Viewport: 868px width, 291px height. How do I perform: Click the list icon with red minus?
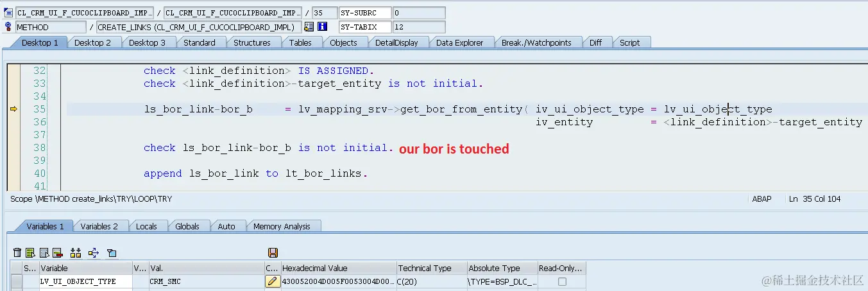point(57,253)
